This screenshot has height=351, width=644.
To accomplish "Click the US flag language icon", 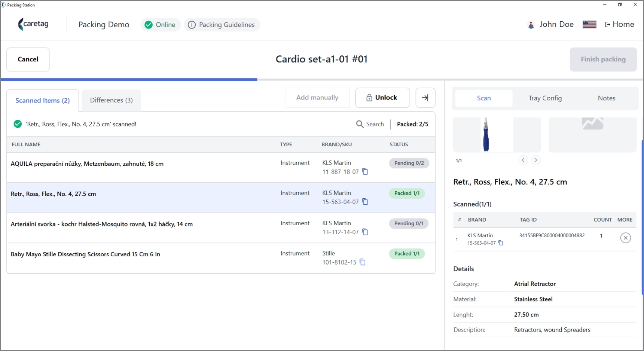I will click(589, 25).
